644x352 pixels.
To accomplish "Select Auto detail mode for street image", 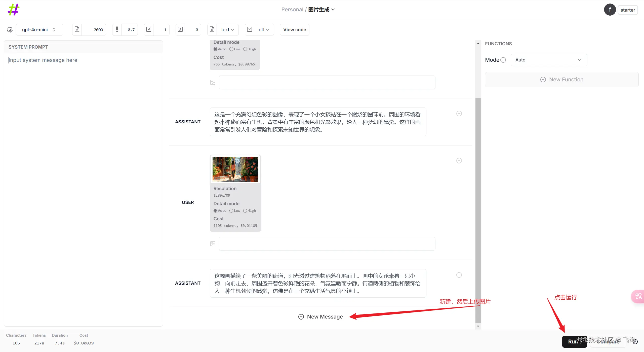I will pyautogui.click(x=215, y=210).
